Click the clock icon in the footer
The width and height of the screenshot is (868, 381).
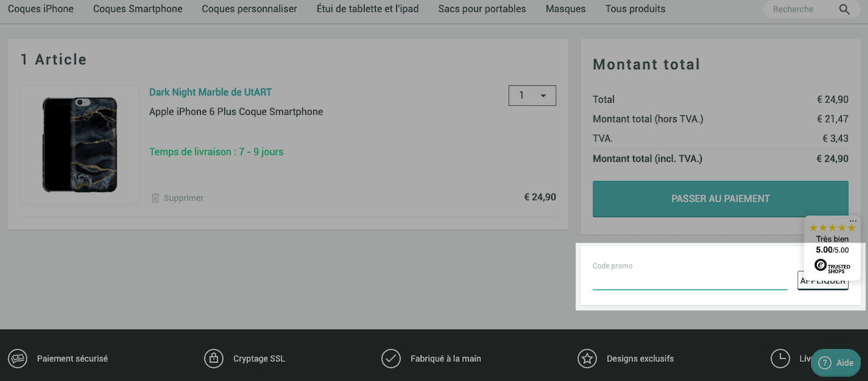780,359
